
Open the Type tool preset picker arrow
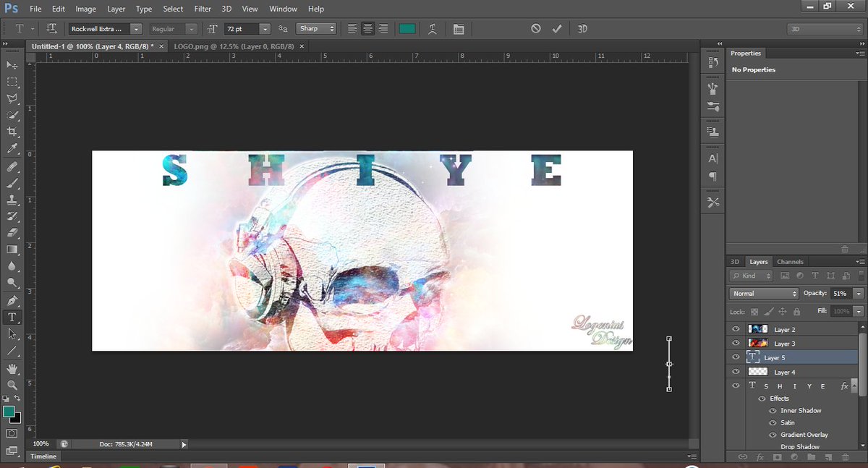[x=32, y=30]
